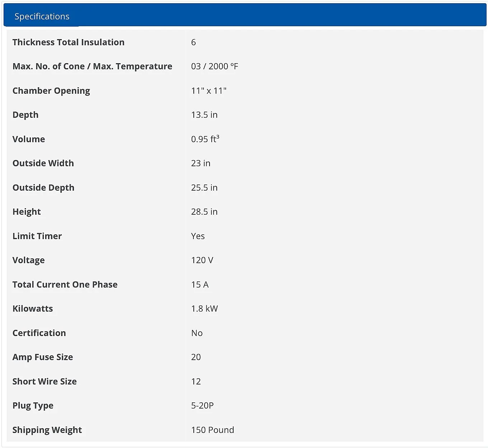Select the Thickness Total Insulation value "6"
The width and height of the screenshot is (488, 448).
point(193,42)
